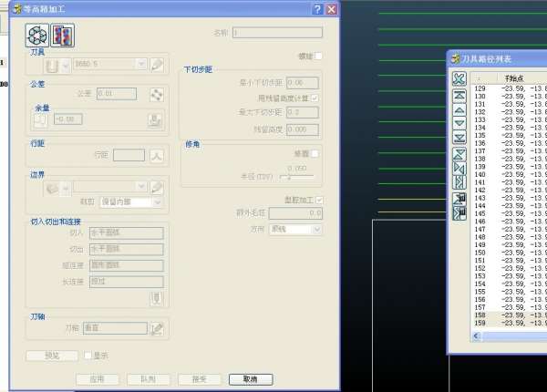Click the alternate direction icon in toolpath list
Viewport: 547px width, 392px height.
[x=459, y=182]
